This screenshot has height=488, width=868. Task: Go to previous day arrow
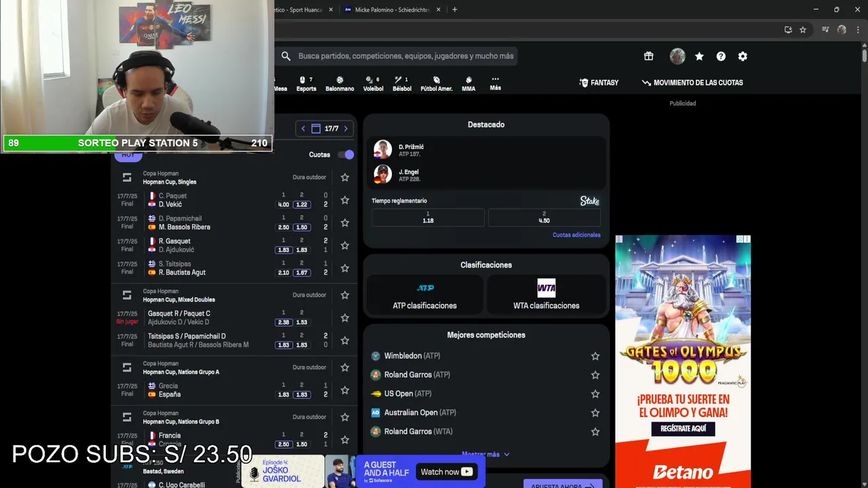[x=303, y=128]
